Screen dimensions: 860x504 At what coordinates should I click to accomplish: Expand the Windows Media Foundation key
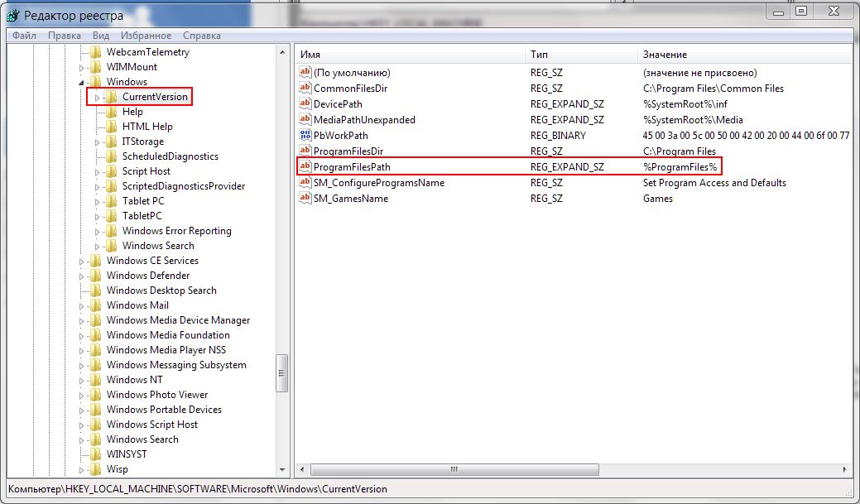tap(81, 336)
